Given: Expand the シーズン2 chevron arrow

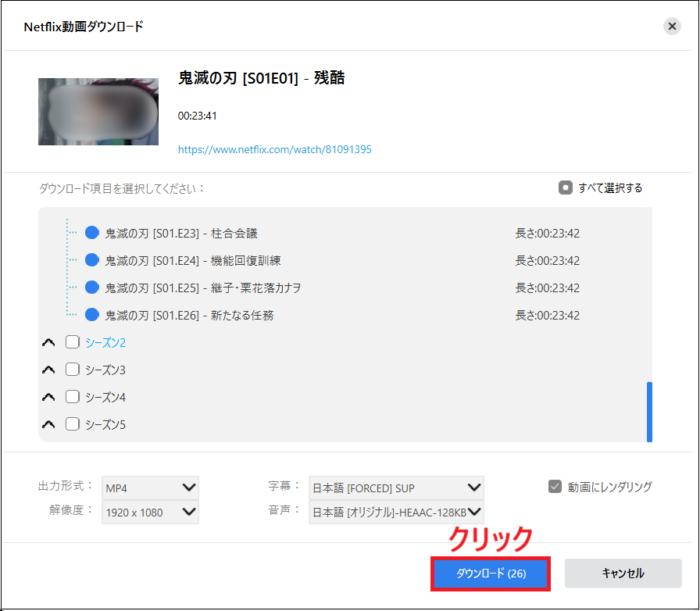Looking at the screenshot, I should pyautogui.click(x=48, y=343).
